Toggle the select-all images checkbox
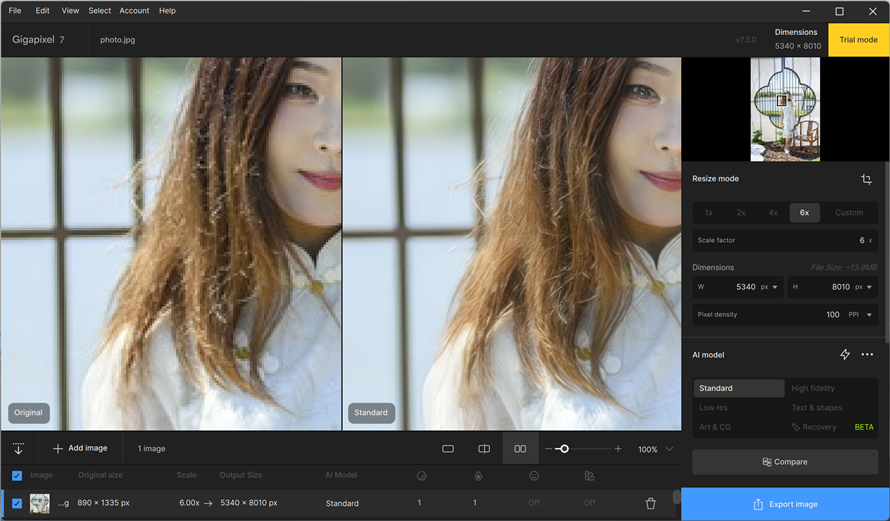 point(17,476)
